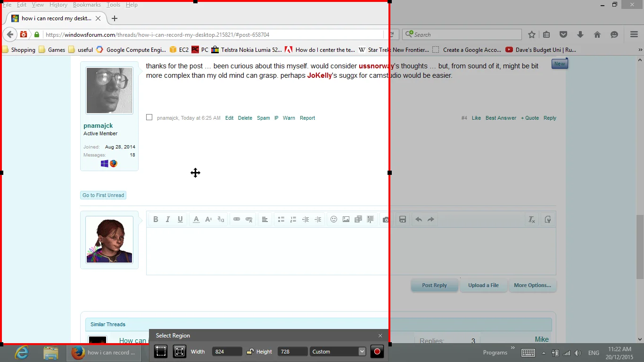Click the Report link on the post
The height and width of the screenshot is (362, 644).
click(x=307, y=118)
